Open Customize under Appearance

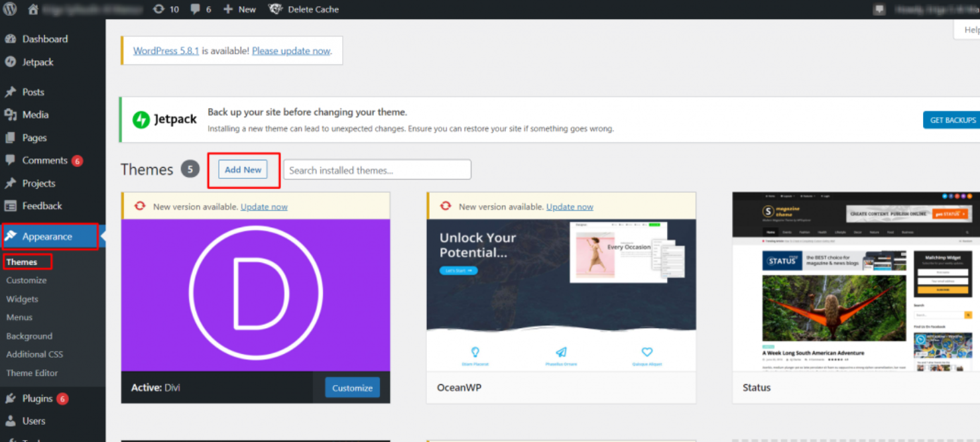click(27, 280)
